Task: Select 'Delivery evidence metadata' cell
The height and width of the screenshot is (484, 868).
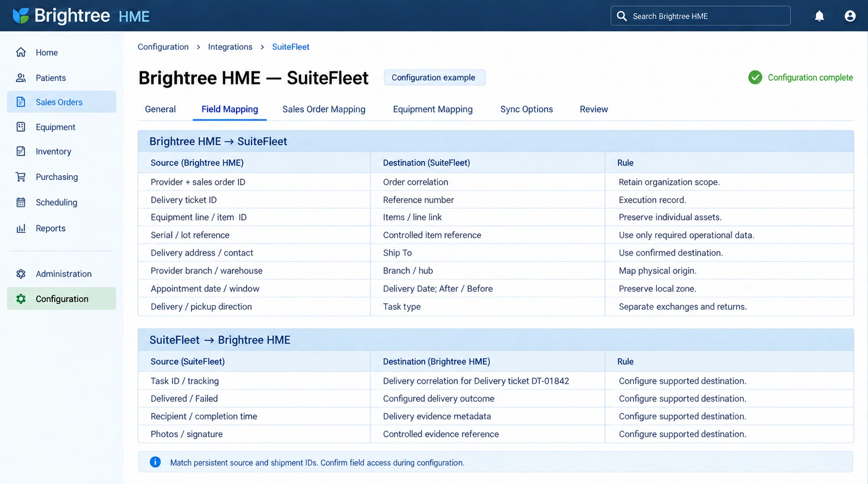Action: click(x=487, y=416)
